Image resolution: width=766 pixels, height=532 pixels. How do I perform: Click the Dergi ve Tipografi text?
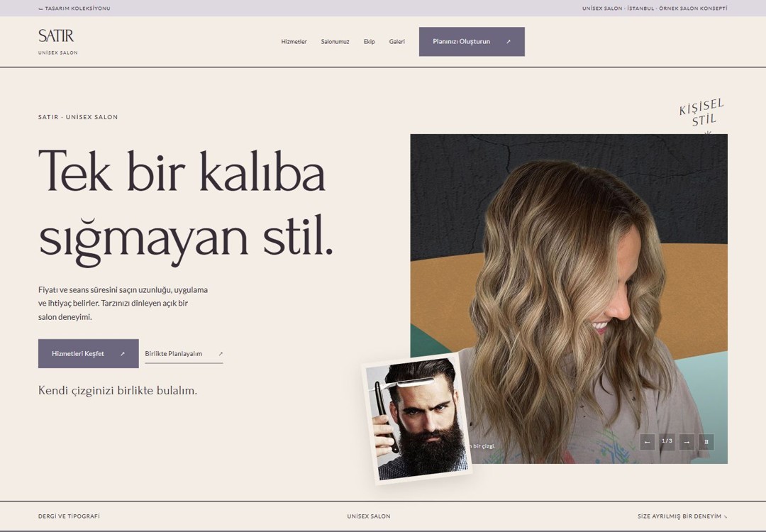69,516
